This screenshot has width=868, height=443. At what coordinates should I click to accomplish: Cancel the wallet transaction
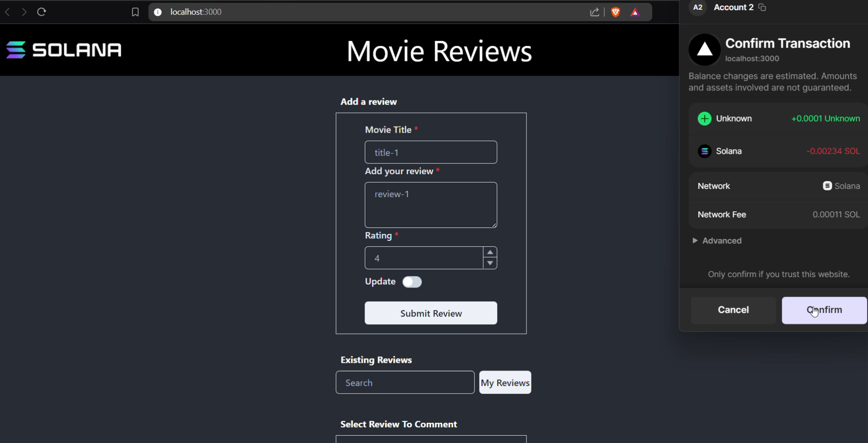(733, 310)
